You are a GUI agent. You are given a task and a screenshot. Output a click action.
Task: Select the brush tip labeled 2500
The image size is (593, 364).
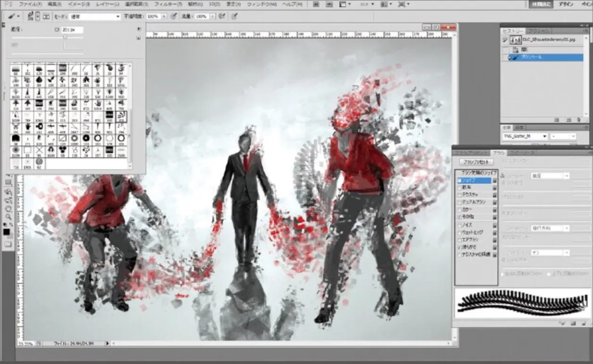(121, 151)
